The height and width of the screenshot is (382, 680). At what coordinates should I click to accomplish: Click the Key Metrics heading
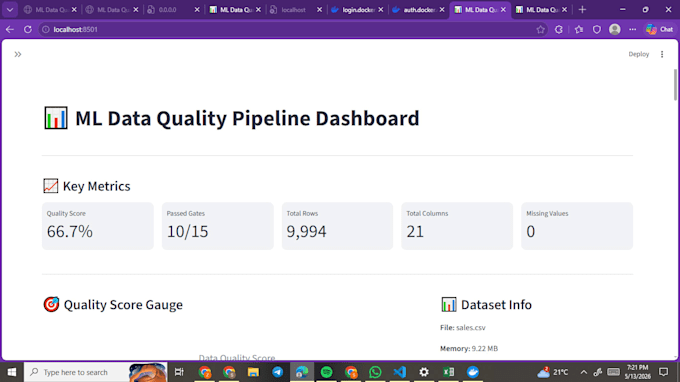click(96, 186)
